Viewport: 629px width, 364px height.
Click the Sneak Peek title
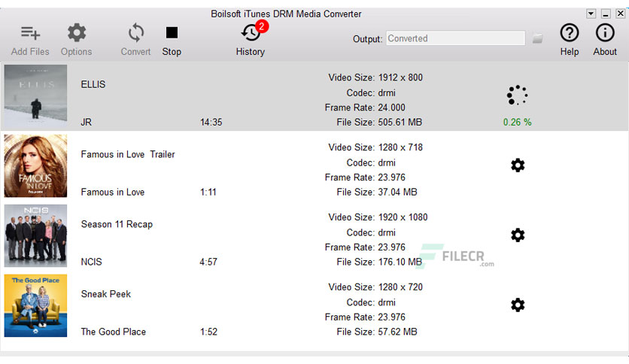click(106, 294)
